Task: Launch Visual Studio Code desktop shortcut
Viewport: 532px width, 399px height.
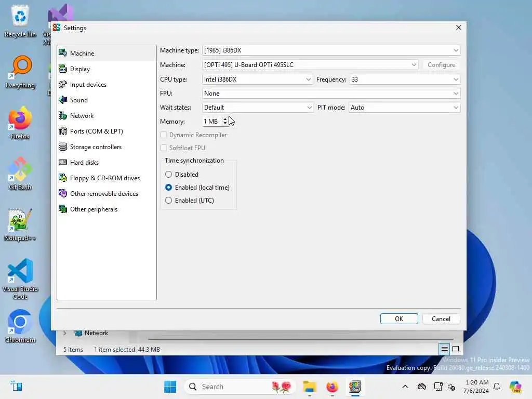Action: [x=20, y=279]
